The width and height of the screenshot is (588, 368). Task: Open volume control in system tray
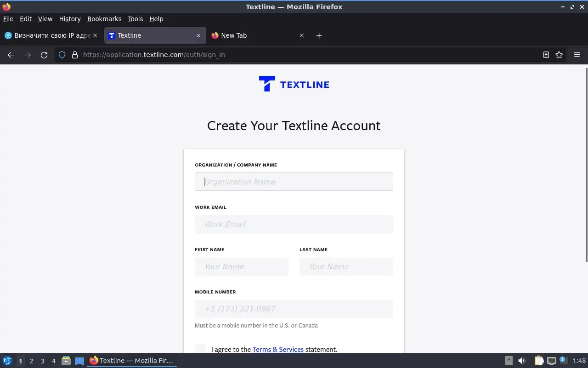tap(522, 361)
